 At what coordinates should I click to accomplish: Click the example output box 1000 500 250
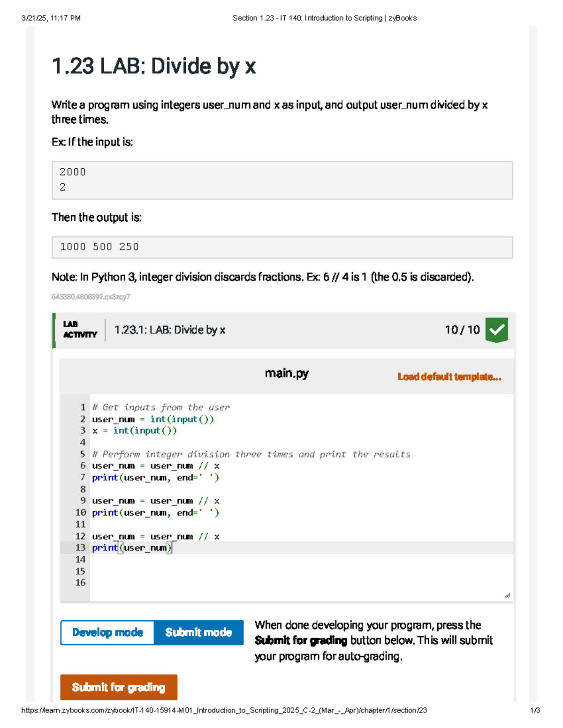coord(282,247)
